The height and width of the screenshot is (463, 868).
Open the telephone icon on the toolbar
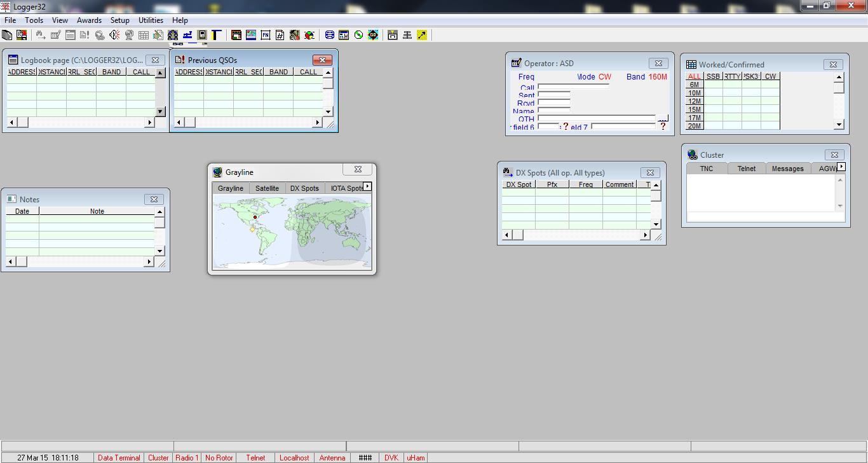click(x=99, y=35)
